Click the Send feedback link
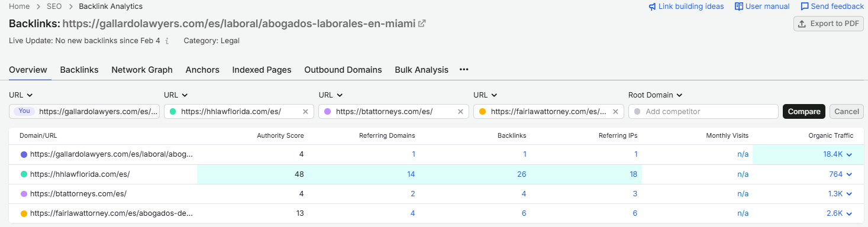Screen dimensions: 868x227 click(x=832, y=7)
